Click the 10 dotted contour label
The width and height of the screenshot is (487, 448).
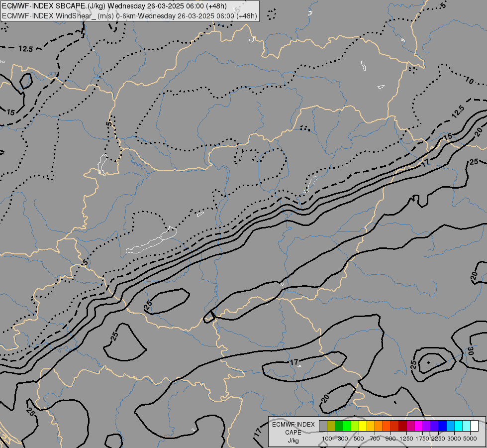coord(469,81)
